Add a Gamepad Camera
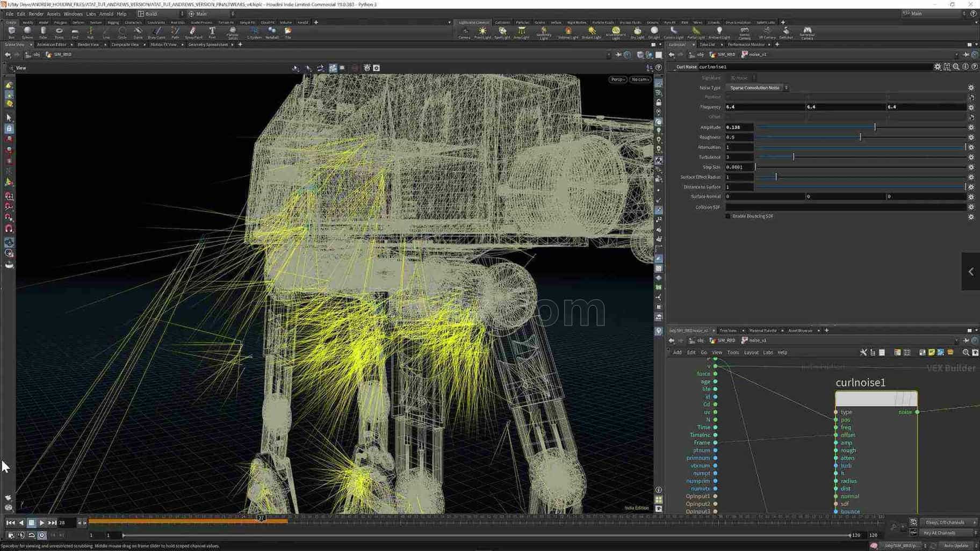Viewport: 980px width, 551px height. tap(807, 33)
